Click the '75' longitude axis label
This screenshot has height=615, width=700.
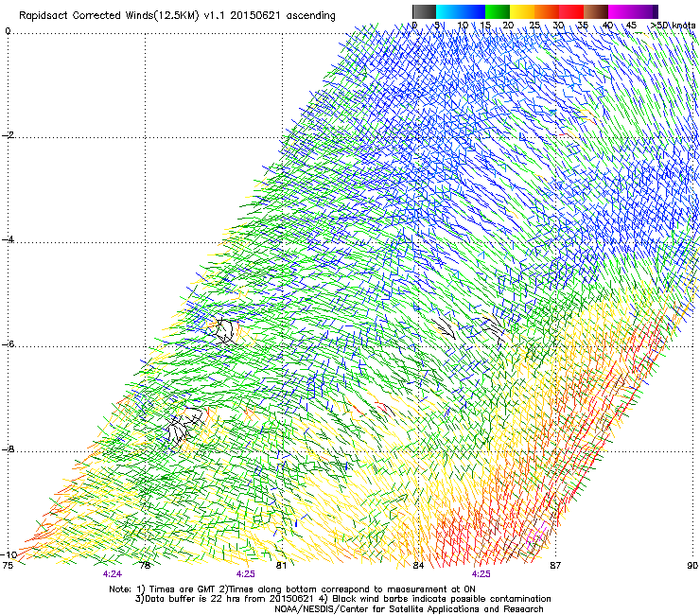point(8,566)
